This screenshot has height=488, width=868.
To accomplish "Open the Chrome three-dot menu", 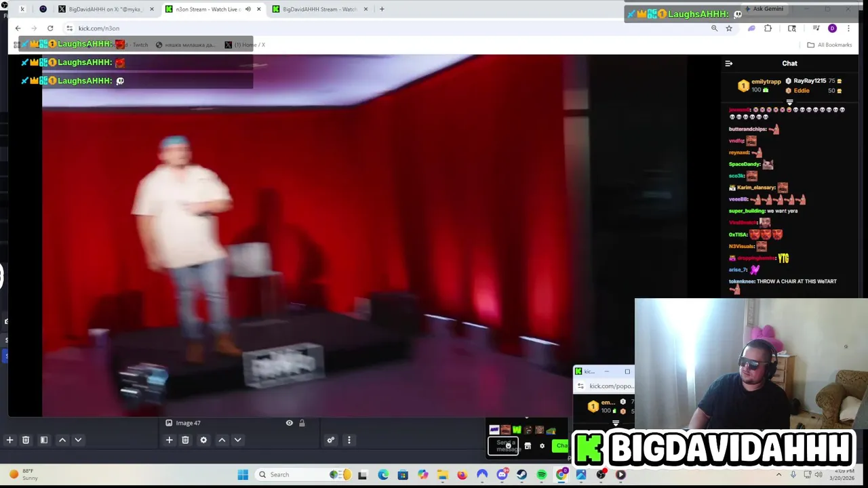I will [x=848, y=28].
